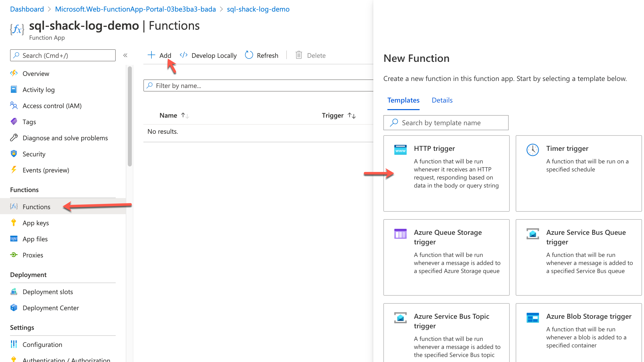Switch to the Details tab
Image resolution: width=644 pixels, height=362 pixels.
click(442, 100)
